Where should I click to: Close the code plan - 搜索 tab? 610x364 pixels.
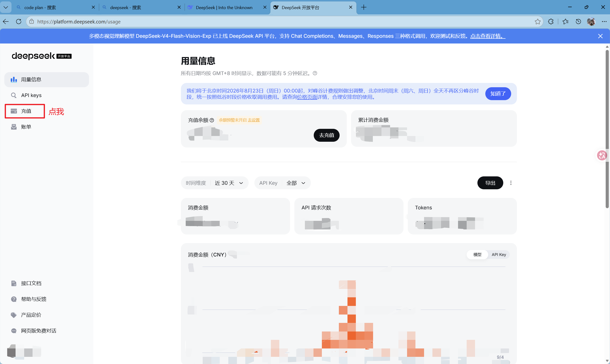pyautogui.click(x=93, y=7)
